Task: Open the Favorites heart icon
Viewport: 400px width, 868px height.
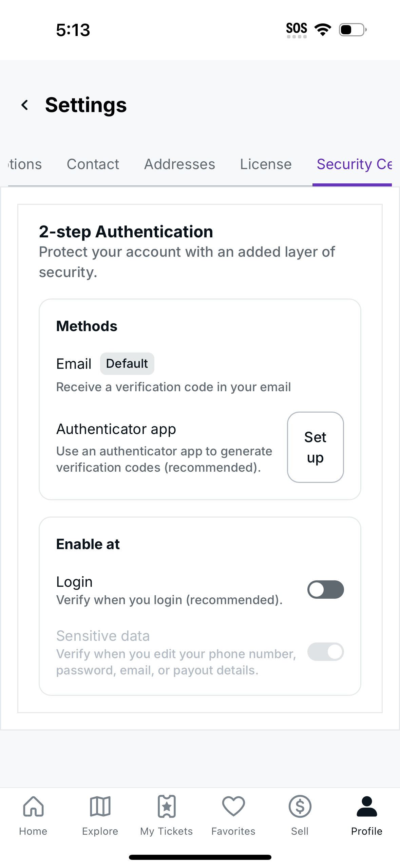Action: tap(233, 806)
